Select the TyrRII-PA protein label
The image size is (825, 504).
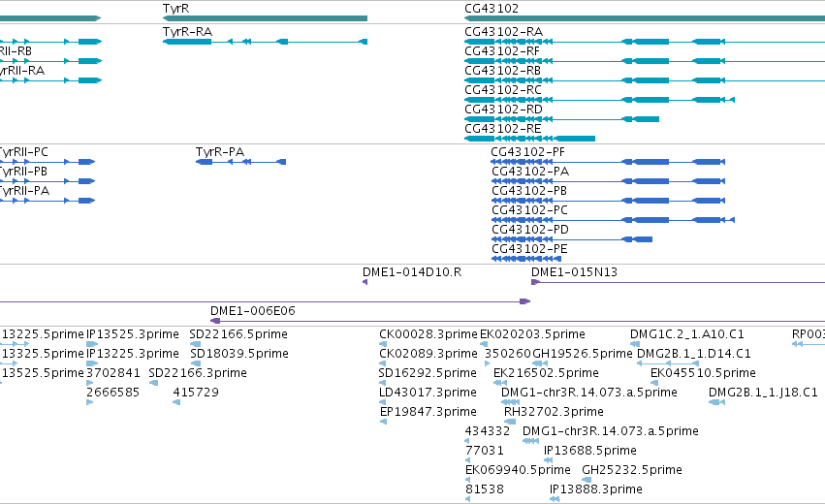pos(24,191)
